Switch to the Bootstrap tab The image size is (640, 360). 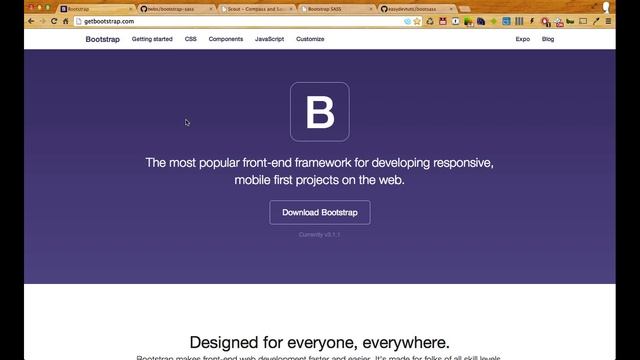tap(96, 9)
